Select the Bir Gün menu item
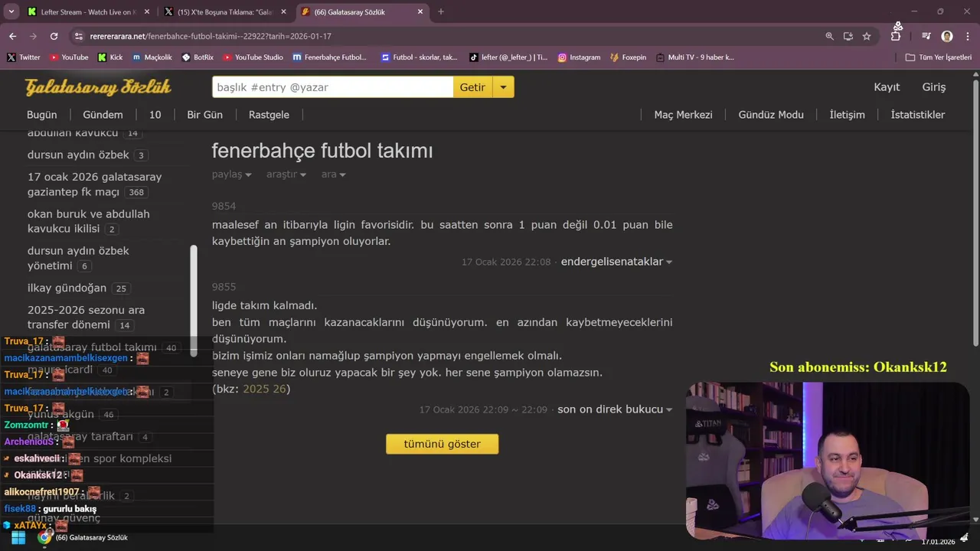 (x=204, y=115)
